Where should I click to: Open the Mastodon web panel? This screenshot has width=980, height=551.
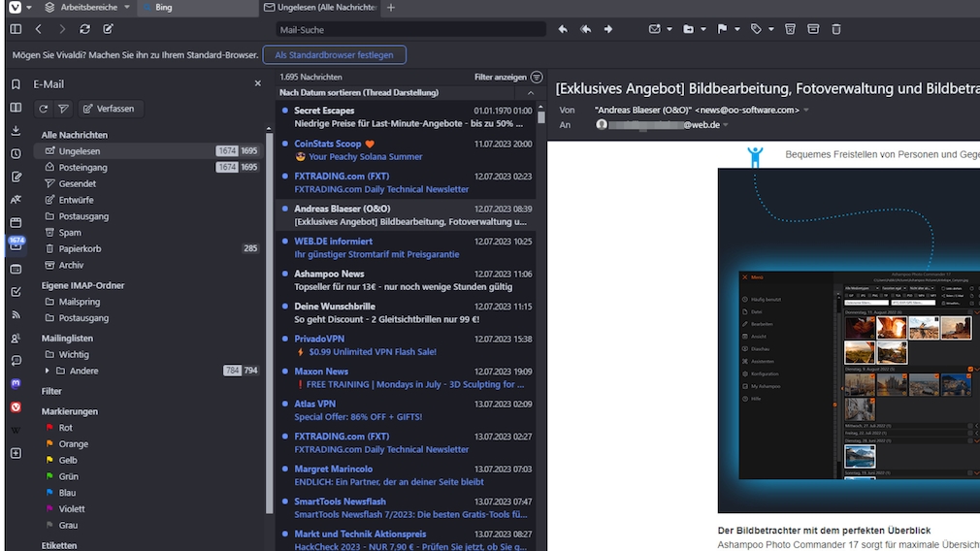click(x=16, y=383)
